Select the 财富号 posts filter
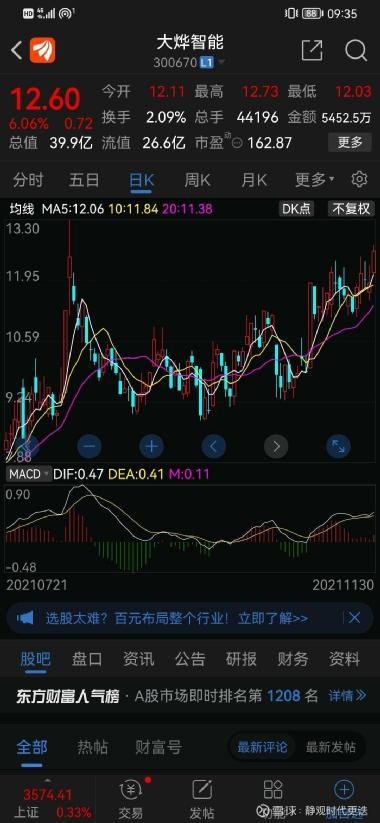380x823 pixels. tap(159, 747)
